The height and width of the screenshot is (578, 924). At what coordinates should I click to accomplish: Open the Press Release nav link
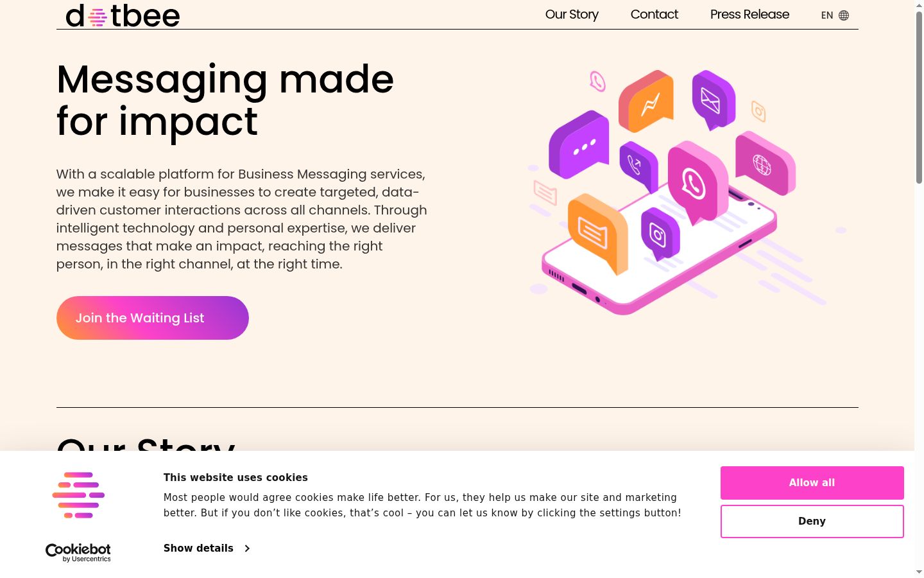tap(749, 14)
